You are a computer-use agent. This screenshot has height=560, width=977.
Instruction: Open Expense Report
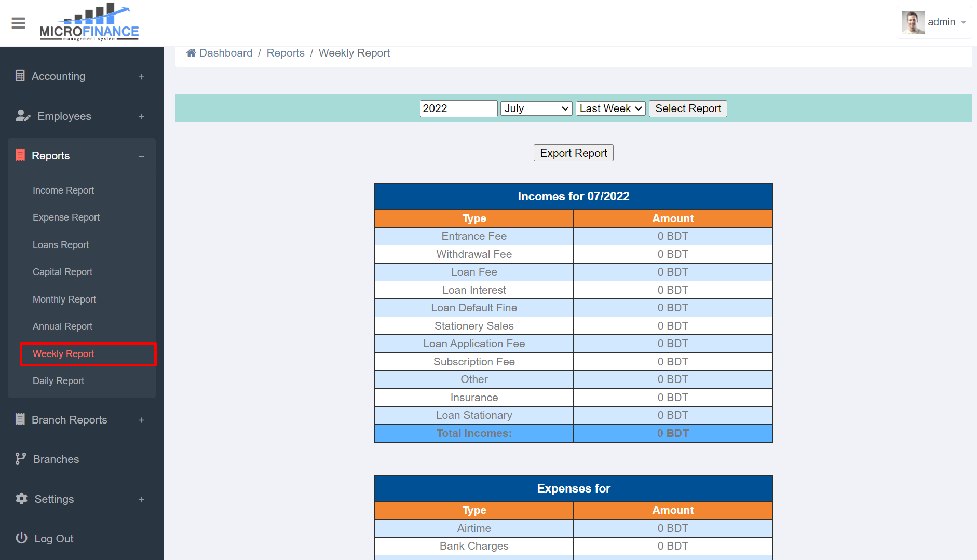pyautogui.click(x=66, y=217)
